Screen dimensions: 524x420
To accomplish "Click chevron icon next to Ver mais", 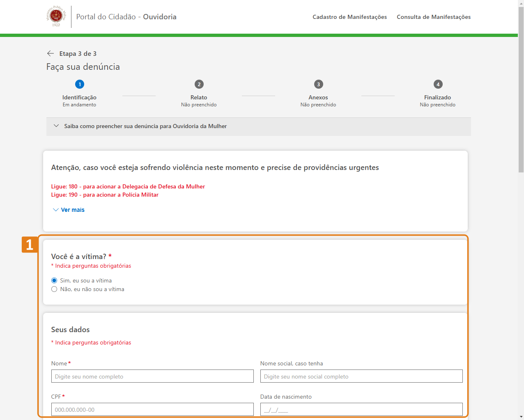I will click(x=56, y=210).
